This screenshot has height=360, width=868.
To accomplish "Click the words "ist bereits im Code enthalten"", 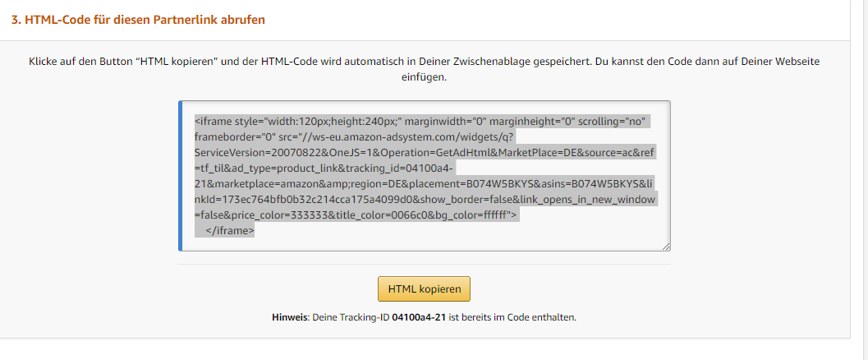I will (512, 317).
